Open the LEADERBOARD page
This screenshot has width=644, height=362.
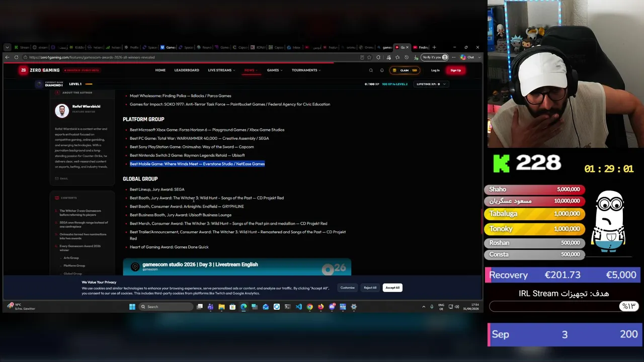(x=187, y=70)
